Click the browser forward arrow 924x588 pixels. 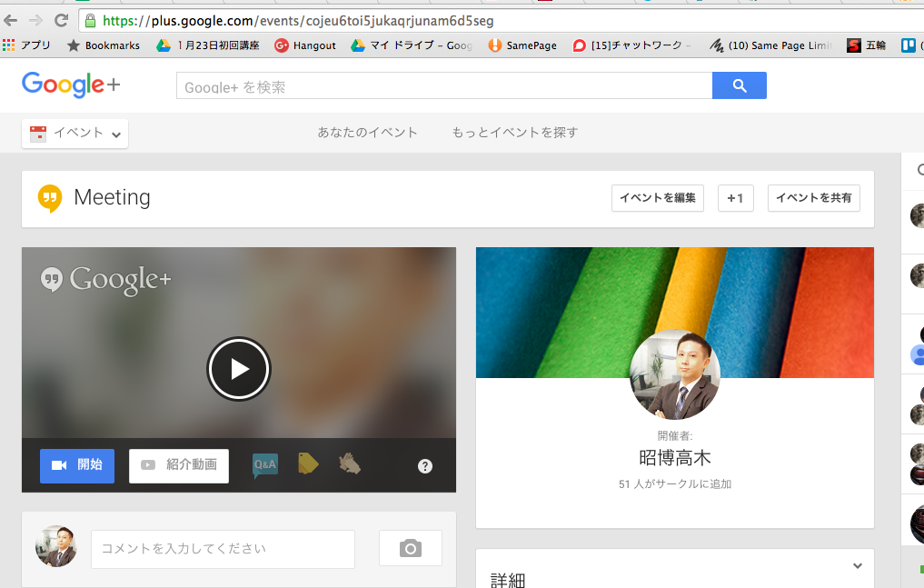(36, 21)
